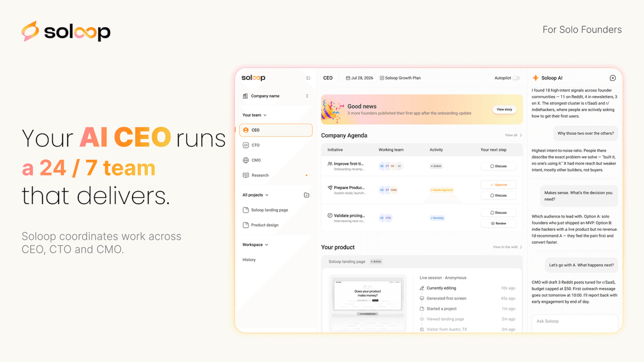Click eye icon beside Viewed landing page
The image size is (644, 362).
click(x=422, y=319)
